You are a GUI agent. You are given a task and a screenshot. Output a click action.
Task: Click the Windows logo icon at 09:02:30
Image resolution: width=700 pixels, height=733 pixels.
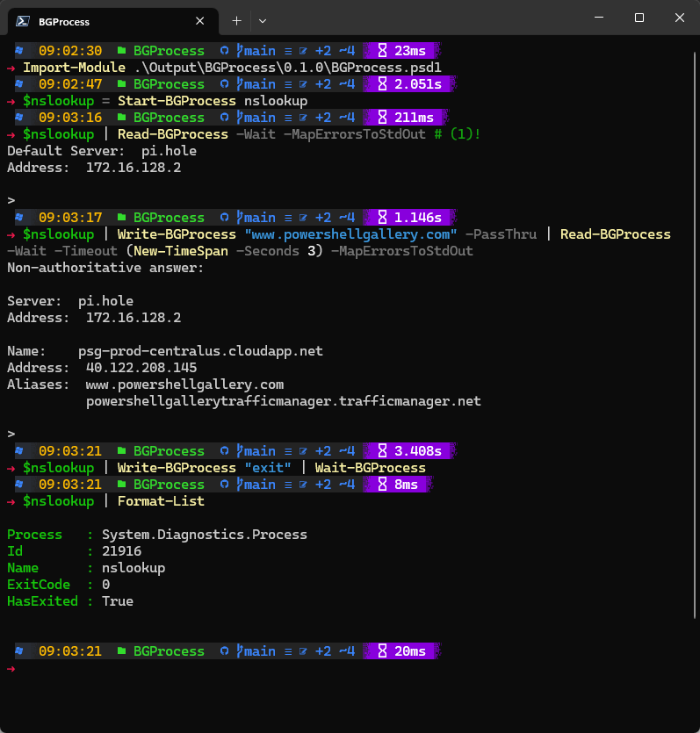pos(19,50)
